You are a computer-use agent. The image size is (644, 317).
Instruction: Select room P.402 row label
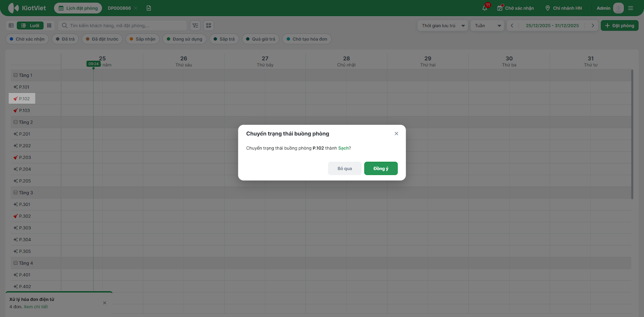(x=25, y=287)
